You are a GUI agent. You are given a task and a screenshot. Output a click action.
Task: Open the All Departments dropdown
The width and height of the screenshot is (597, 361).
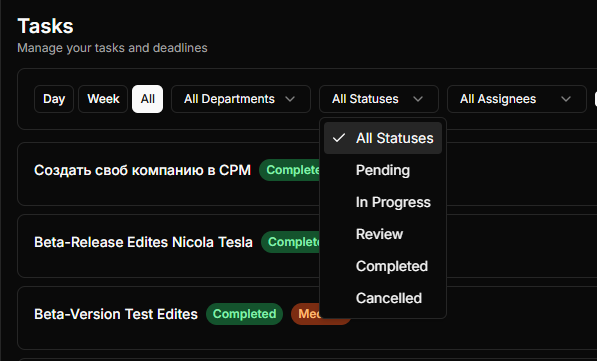[241, 99]
